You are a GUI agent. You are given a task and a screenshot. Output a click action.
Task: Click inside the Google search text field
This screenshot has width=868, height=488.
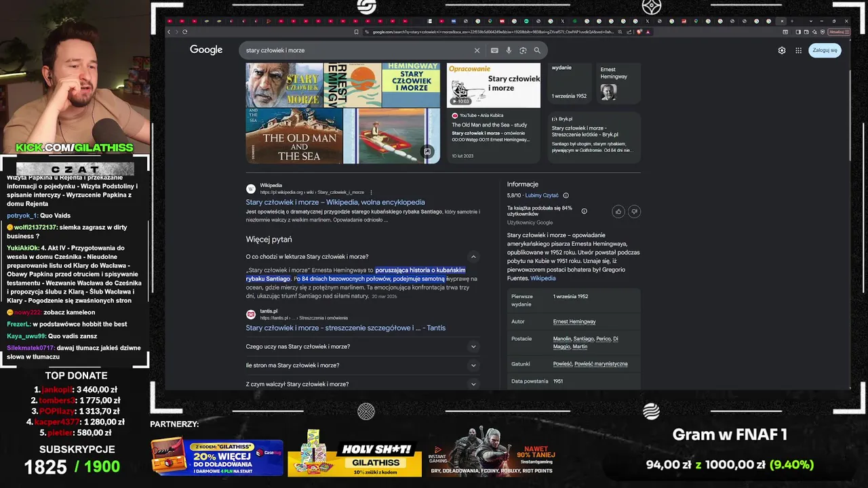coord(356,50)
